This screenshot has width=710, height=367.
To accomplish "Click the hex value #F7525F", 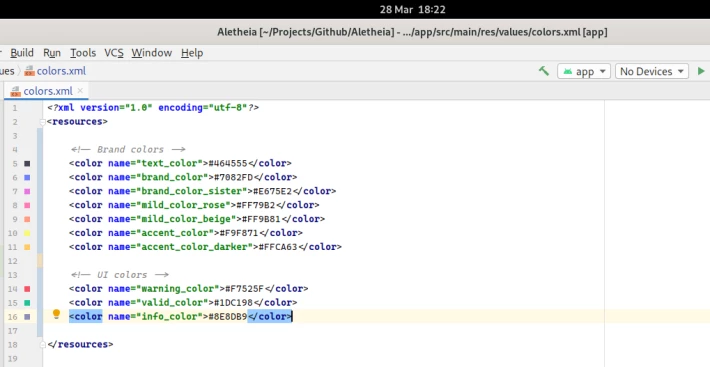I will coord(245,289).
